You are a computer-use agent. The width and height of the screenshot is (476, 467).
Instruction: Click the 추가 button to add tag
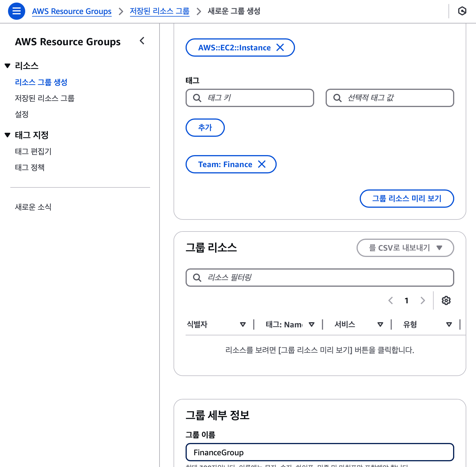pos(205,128)
